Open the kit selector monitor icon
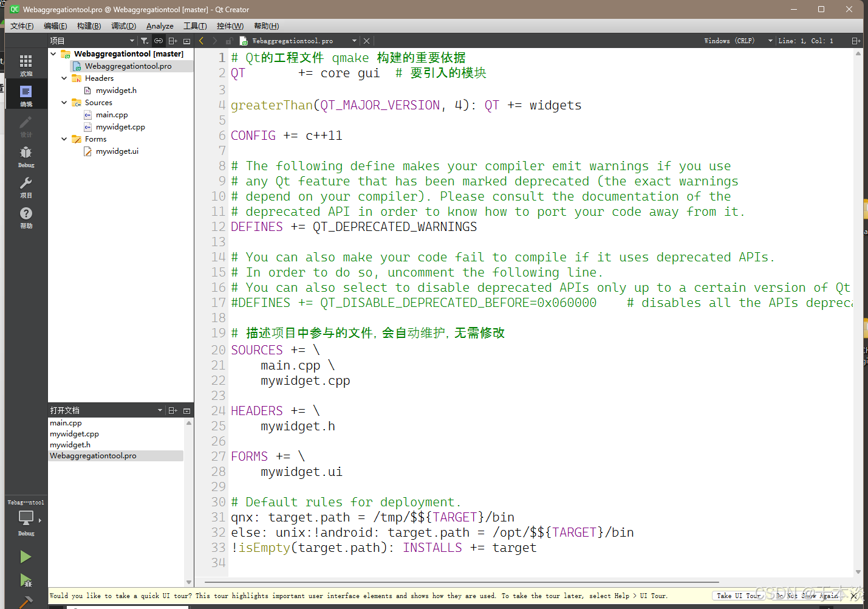 pyautogui.click(x=26, y=518)
